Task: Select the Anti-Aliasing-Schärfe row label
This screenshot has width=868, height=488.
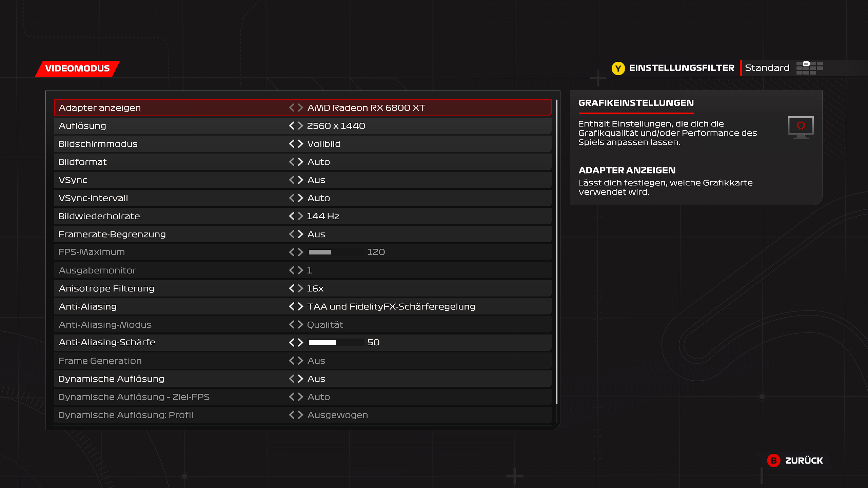Action: [x=107, y=343]
